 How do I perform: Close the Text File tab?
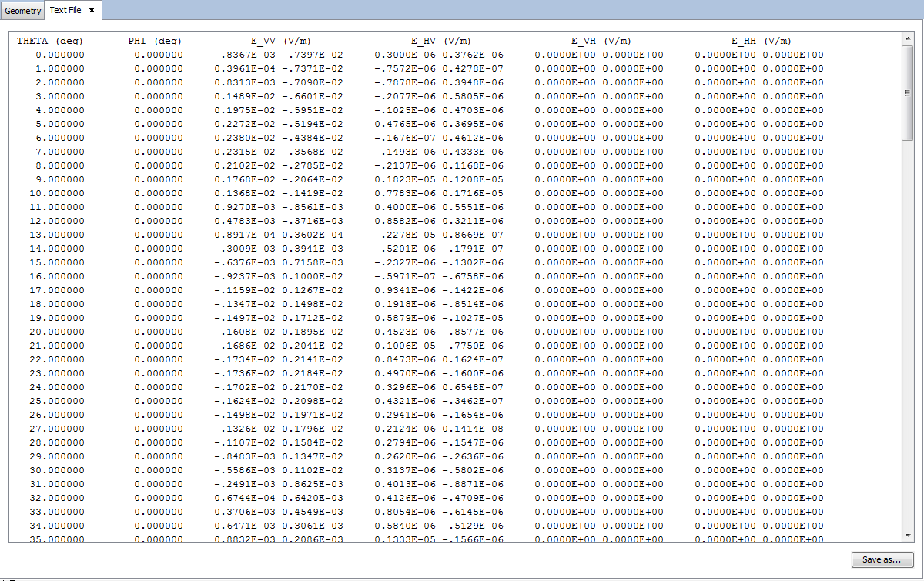92,10
